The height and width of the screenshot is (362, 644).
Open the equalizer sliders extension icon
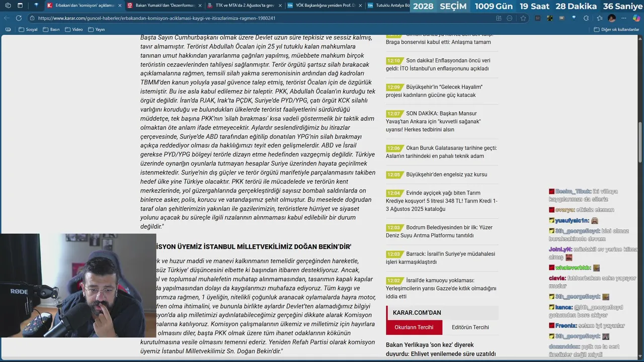point(538,18)
